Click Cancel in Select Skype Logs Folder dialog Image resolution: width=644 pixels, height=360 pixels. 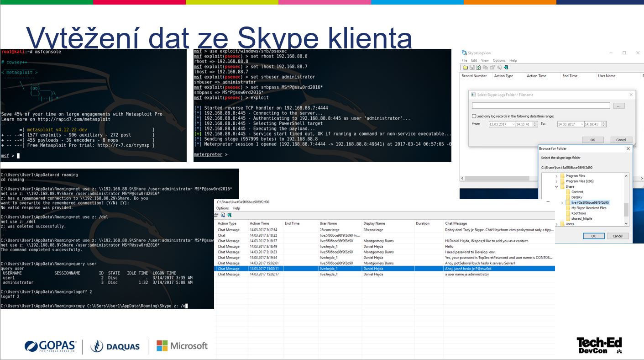(x=621, y=140)
